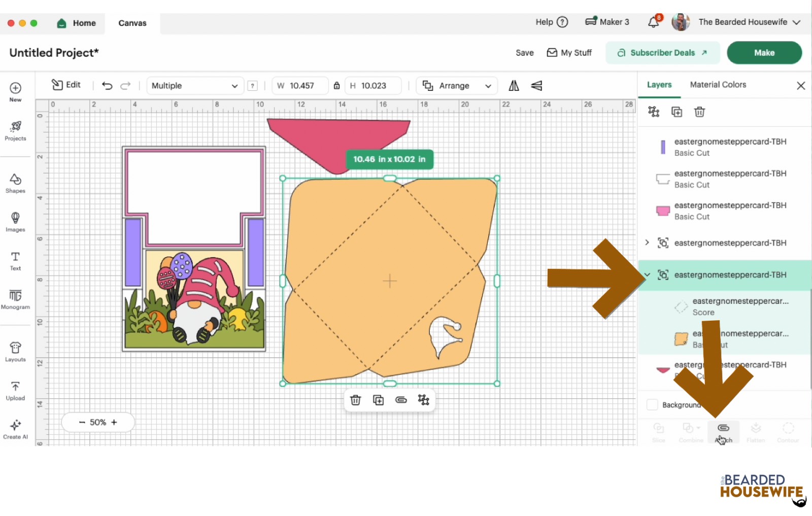This screenshot has height=516, width=812.
Task: Select the Material Colors tab
Action: [x=718, y=85]
